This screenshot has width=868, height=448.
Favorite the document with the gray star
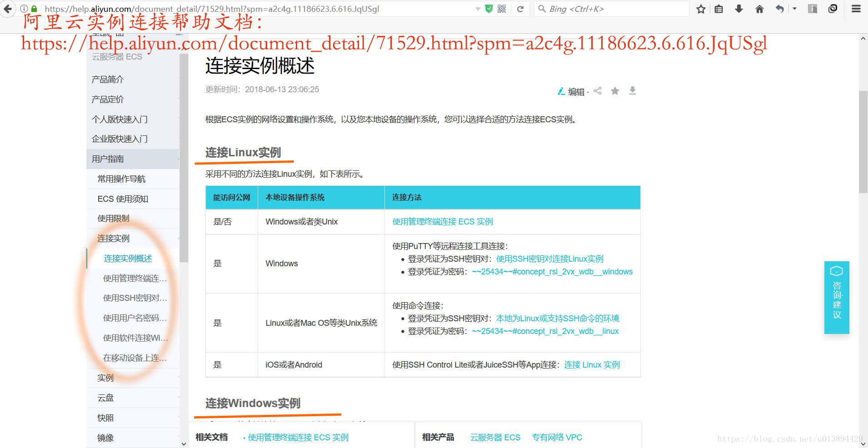click(x=615, y=91)
